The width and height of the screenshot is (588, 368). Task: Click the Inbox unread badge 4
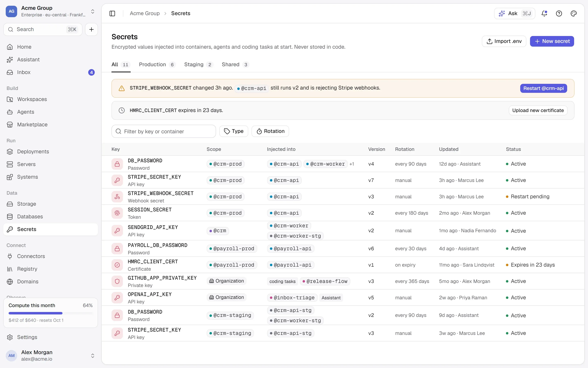point(91,72)
